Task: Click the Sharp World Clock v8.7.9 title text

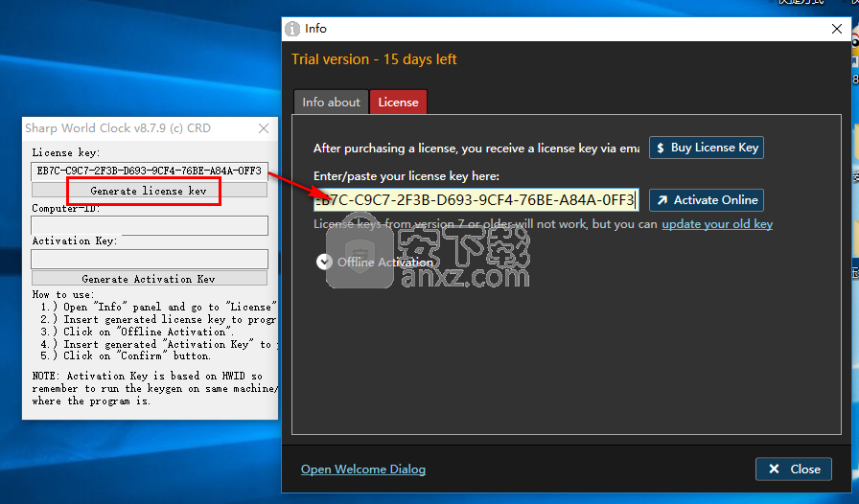Action: pos(117,128)
